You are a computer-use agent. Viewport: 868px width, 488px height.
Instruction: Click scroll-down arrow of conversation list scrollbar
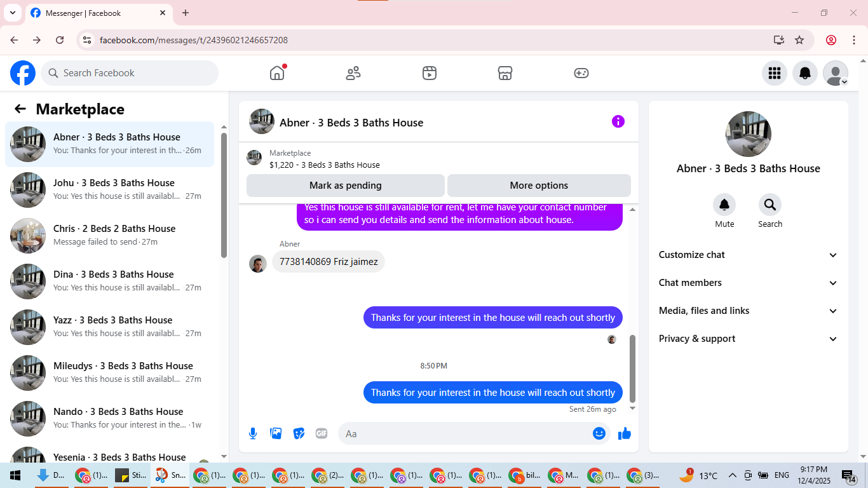pos(224,457)
